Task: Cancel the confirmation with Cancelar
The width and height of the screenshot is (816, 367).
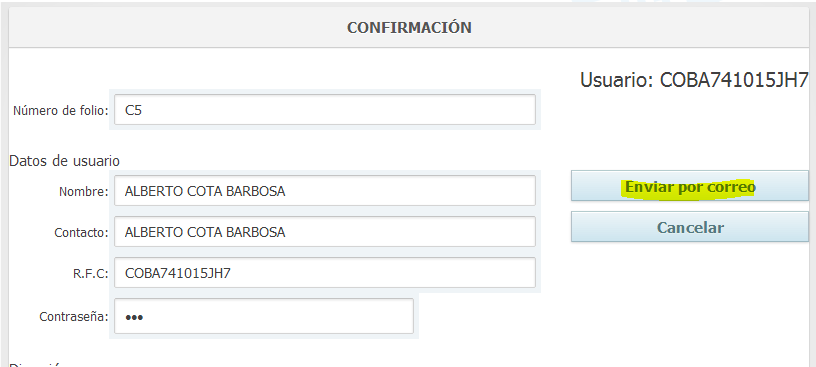Action: click(x=690, y=227)
